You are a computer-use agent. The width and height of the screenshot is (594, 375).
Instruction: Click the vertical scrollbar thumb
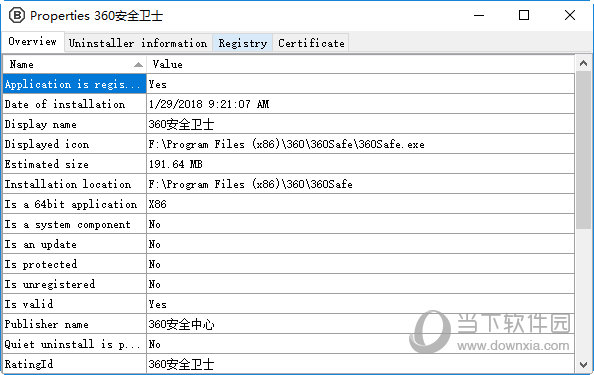(583, 150)
